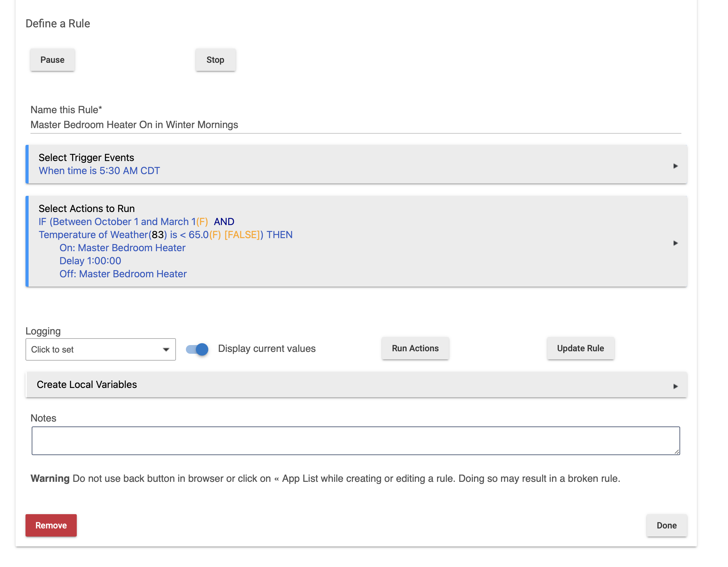Expand Select Actions to Run arrow
Viewport: 728px width, 567px height.
pos(675,243)
